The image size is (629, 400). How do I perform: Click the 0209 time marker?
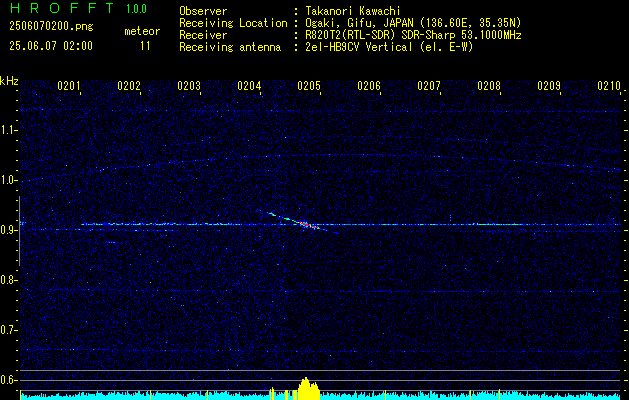(x=549, y=86)
